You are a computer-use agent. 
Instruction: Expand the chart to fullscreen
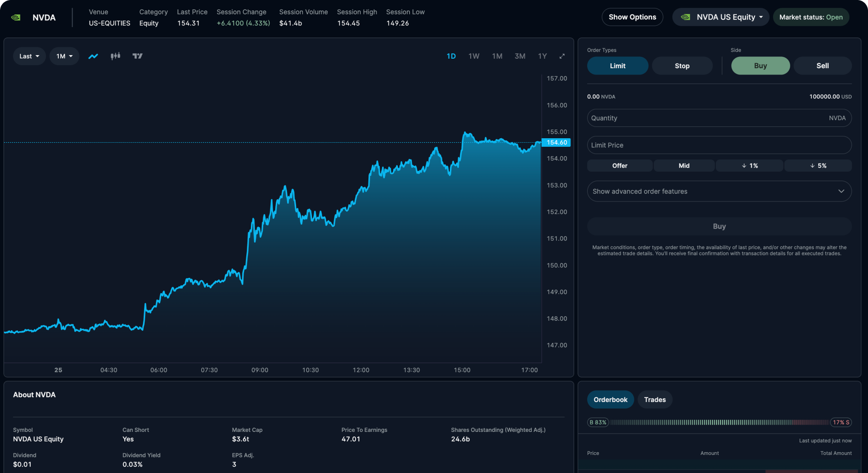tap(562, 56)
